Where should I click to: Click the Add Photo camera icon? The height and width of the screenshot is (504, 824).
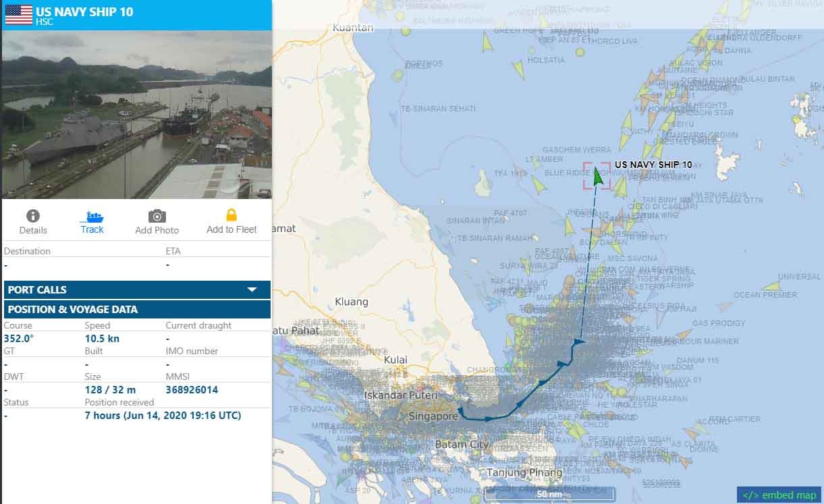click(157, 216)
